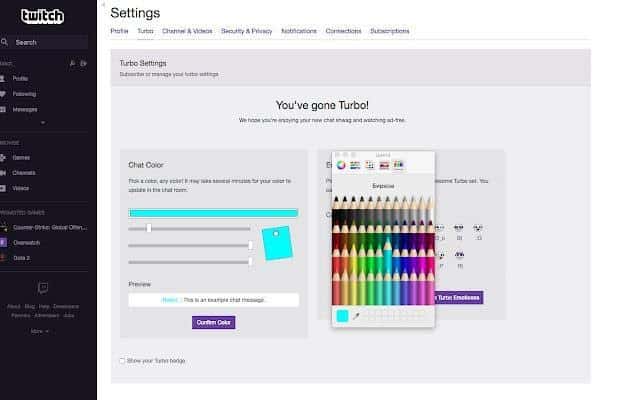Click the first chat color slider handle
This screenshot has width=640, height=400.
tap(149, 228)
